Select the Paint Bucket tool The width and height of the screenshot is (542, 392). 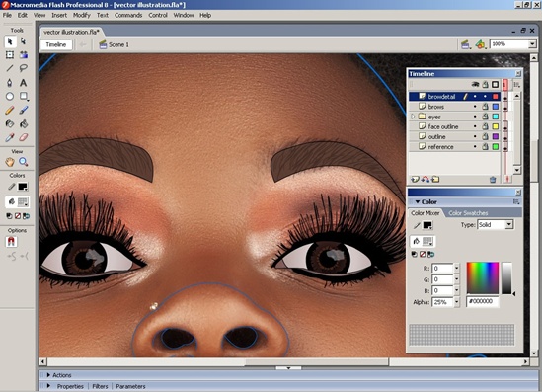[x=23, y=123]
